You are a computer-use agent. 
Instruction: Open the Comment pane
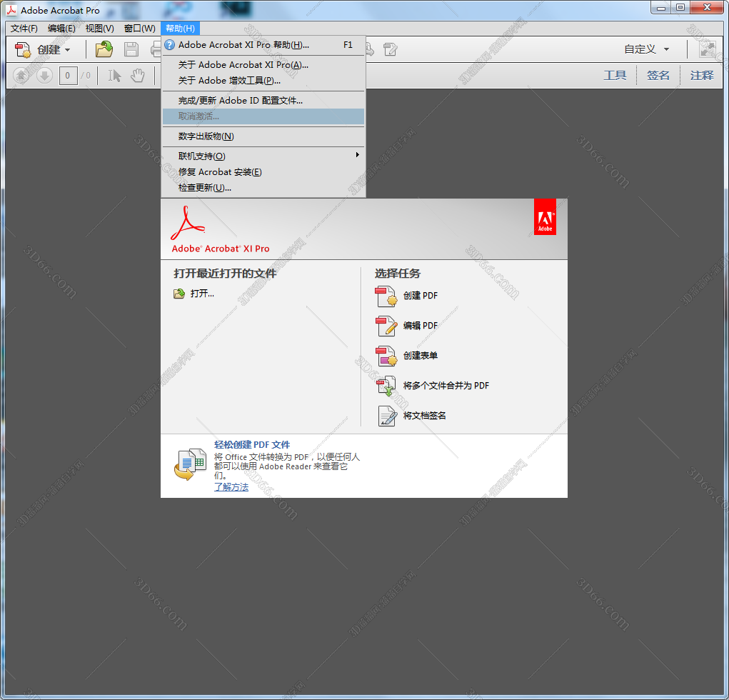click(702, 75)
